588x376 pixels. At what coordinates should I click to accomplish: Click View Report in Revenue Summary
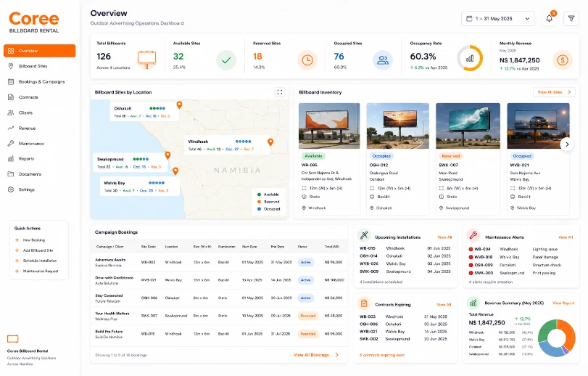point(563,303)
